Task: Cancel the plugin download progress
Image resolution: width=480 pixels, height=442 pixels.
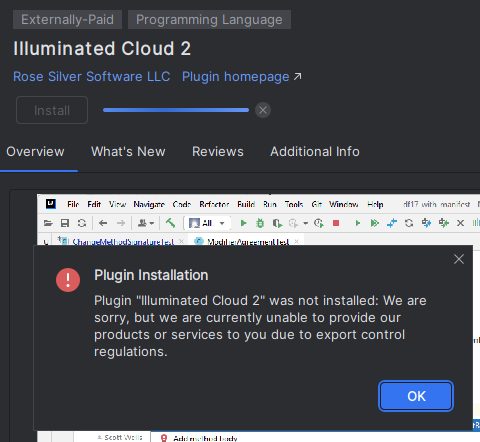Action: (263, 110)
